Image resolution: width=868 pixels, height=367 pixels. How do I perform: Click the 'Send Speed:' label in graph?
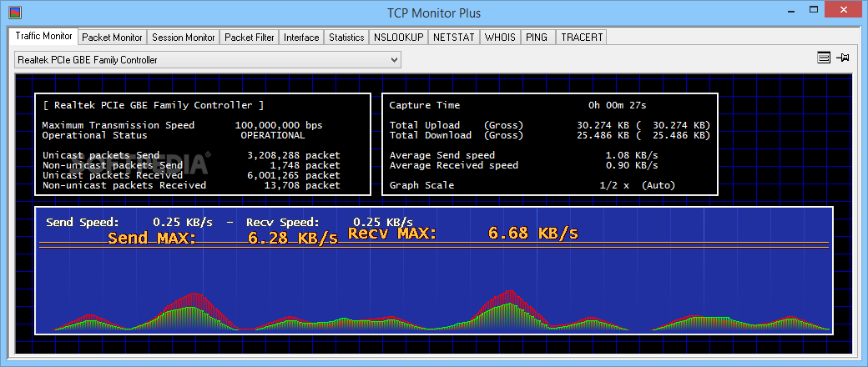[x=83, y=223]
